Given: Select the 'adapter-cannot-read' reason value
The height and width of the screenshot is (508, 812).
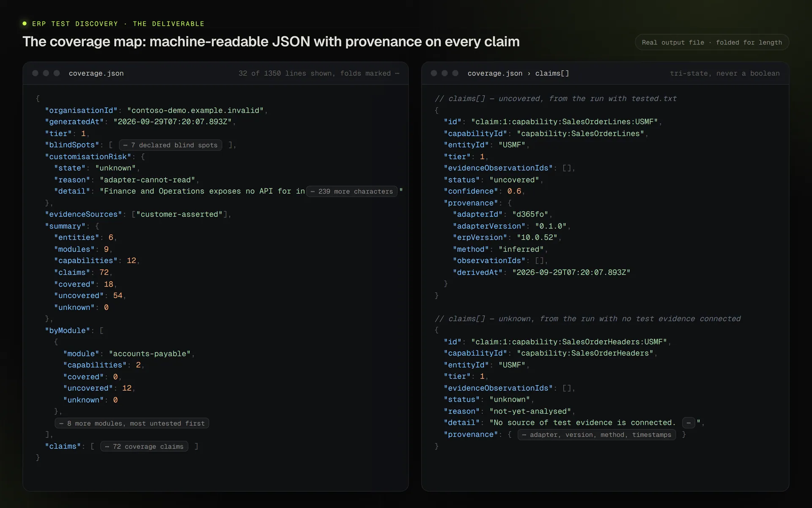Looking at the screenshot, I should point(147,180).
